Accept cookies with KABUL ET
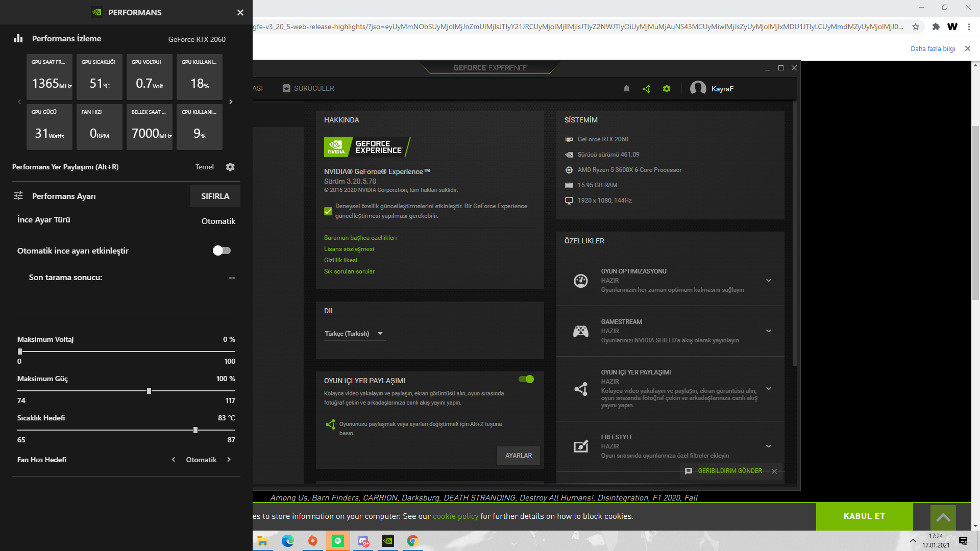 coord(864,516)
